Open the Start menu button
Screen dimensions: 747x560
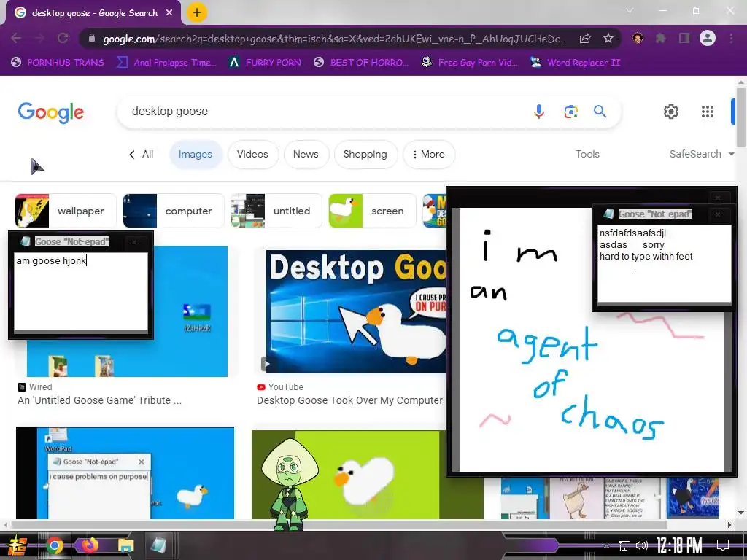17,545
